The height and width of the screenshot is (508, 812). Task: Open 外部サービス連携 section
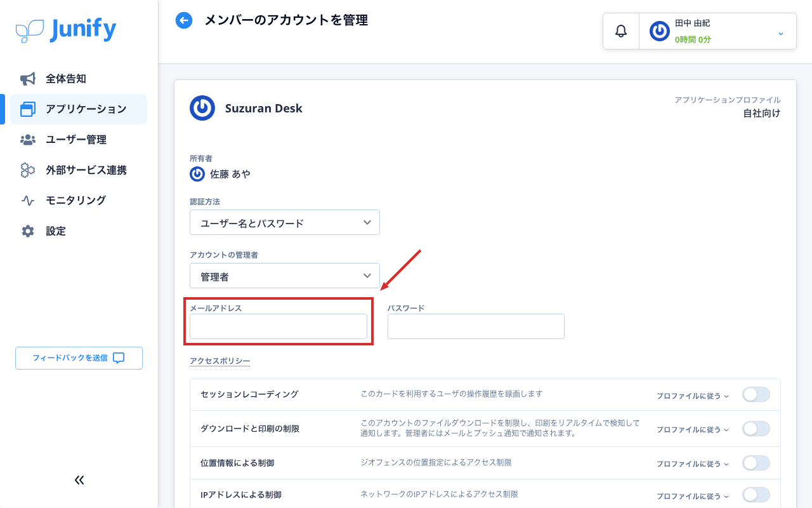tap(79, 170)
